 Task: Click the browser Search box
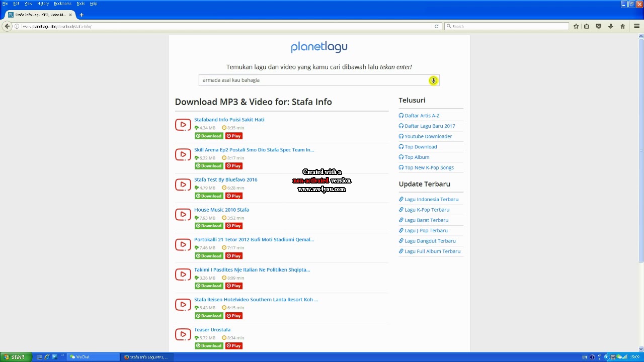(x=507, y=26)
